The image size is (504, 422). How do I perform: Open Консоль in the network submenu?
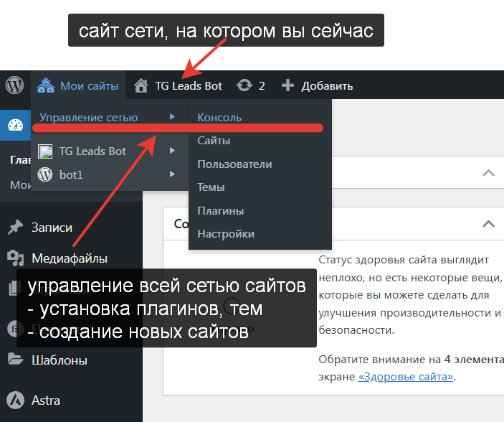coord(219,118)
